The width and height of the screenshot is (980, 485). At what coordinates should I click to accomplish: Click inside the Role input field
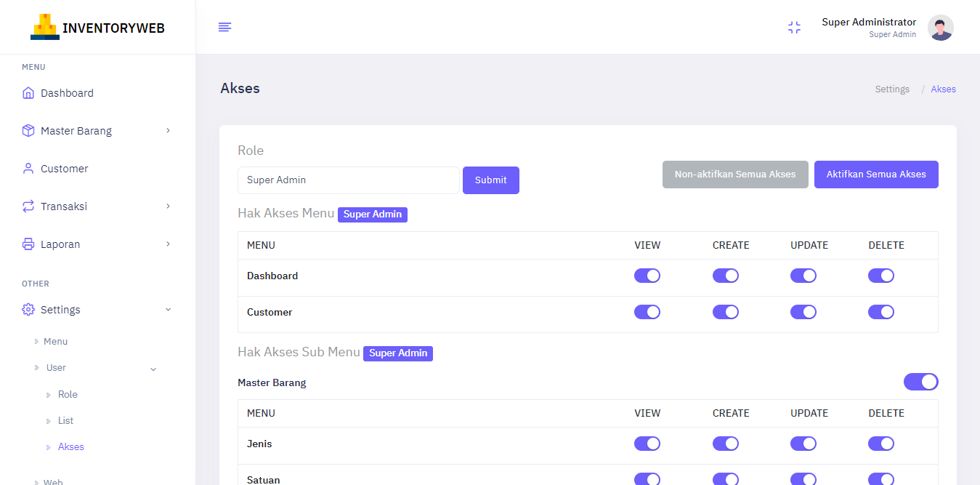(348, 180)
